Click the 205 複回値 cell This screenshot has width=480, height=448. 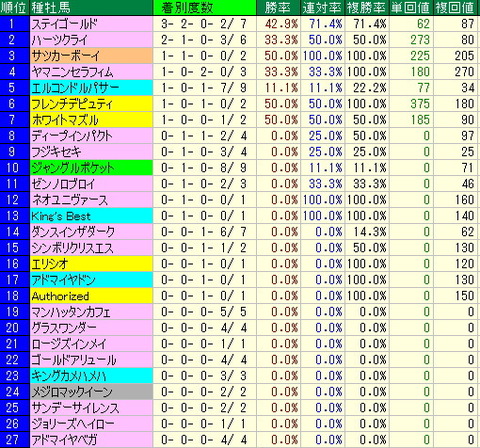(x=455, y=56)
